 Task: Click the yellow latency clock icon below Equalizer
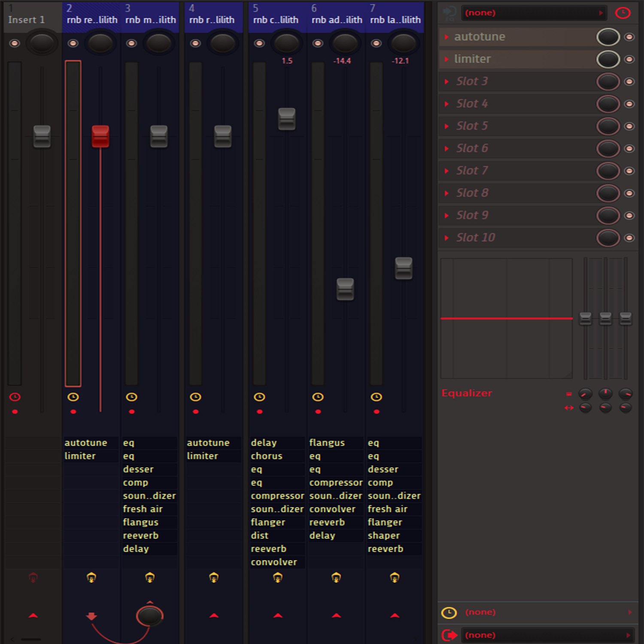point(449,613)
